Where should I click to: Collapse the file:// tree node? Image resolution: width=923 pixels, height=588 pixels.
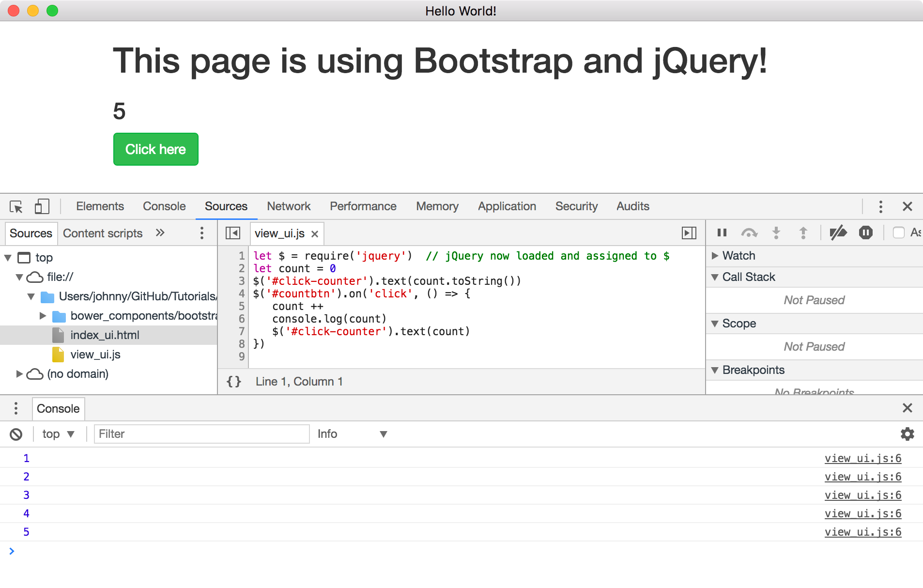(19, 277)
